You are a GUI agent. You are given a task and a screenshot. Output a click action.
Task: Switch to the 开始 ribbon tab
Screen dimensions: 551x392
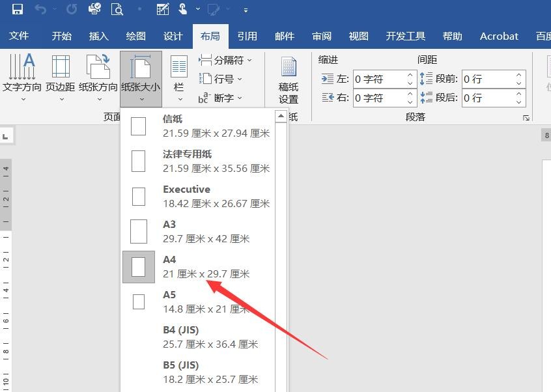61,36
